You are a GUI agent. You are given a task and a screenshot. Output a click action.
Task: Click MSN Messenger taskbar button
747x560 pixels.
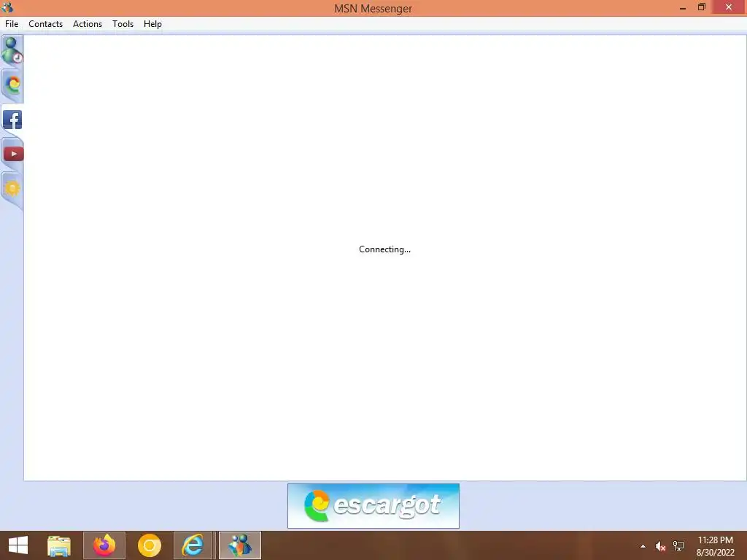[240, 545]
